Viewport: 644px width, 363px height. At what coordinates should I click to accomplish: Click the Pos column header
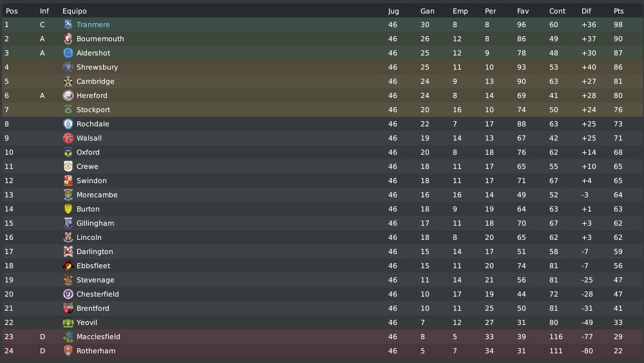[x=12, y=11]
